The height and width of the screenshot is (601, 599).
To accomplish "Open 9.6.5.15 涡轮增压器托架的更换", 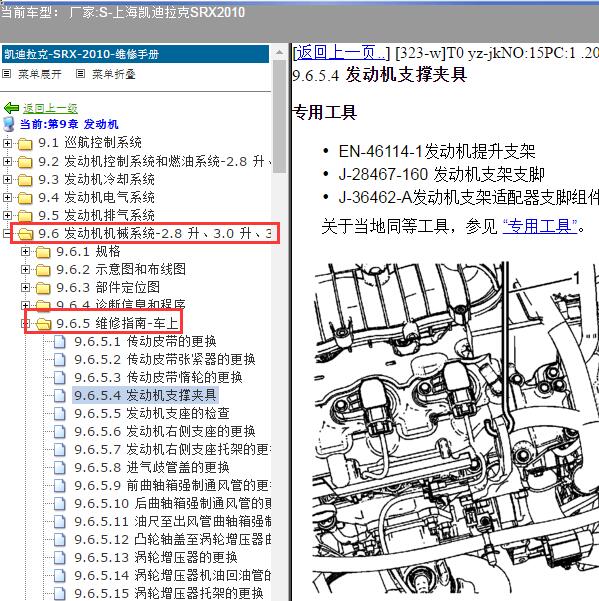I will [169, 594].
